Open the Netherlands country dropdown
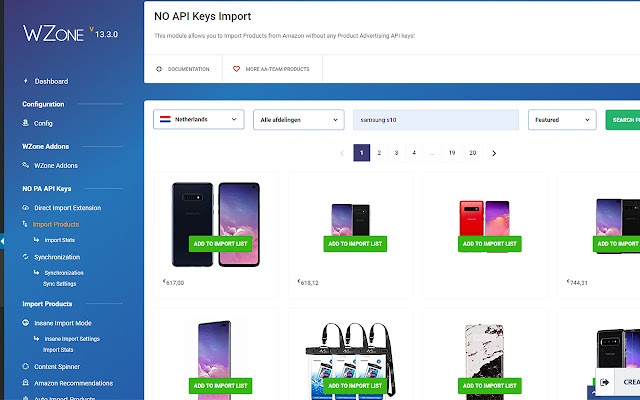 (199, 119)
